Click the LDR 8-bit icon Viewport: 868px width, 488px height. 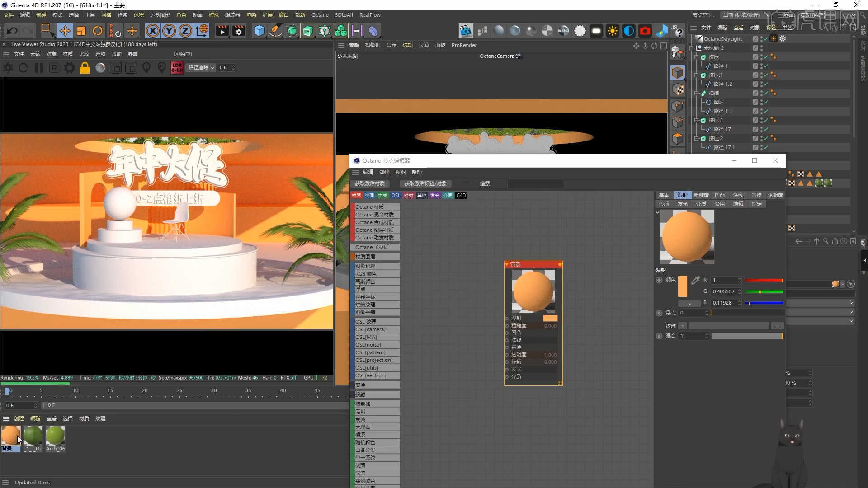click(177, 68)
